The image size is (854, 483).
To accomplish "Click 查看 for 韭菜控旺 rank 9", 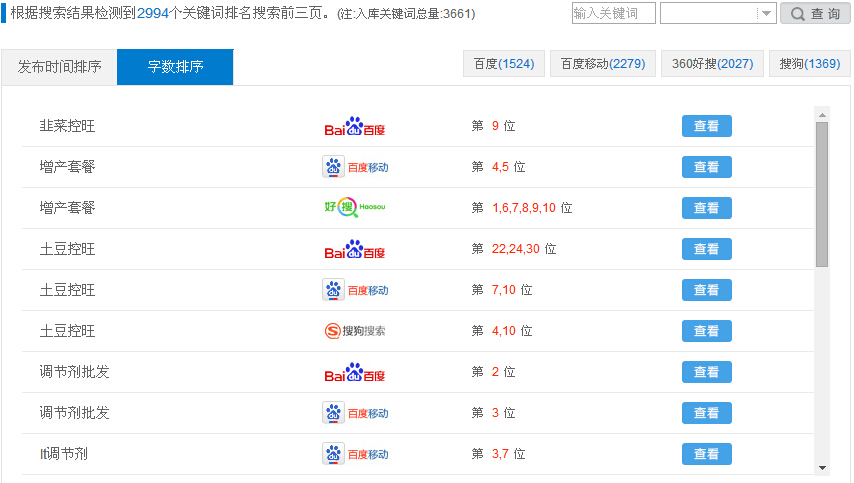I will click(x=706, y=126).
